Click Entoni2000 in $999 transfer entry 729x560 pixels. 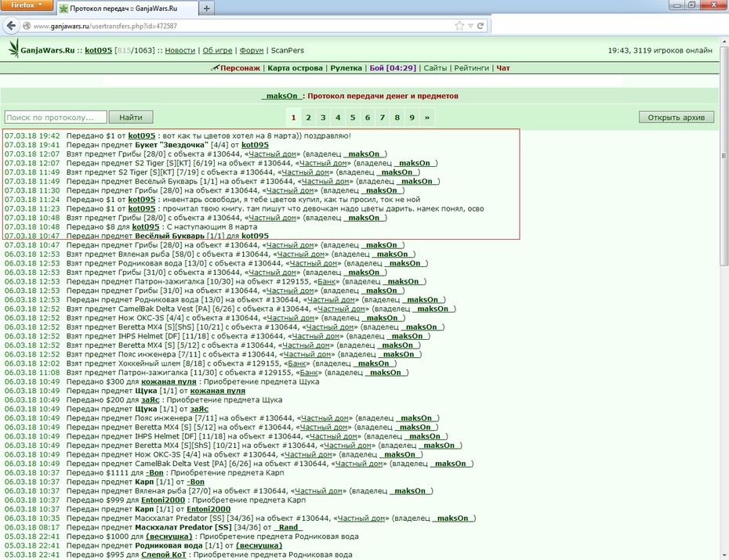163,500
